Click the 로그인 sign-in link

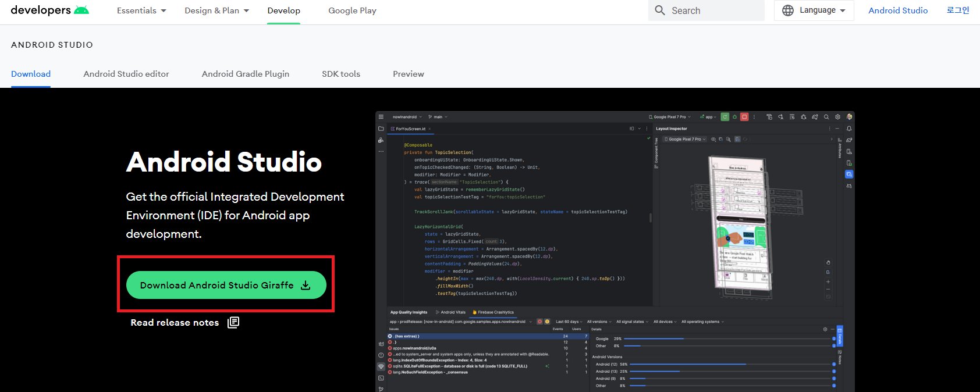point(958,10)
